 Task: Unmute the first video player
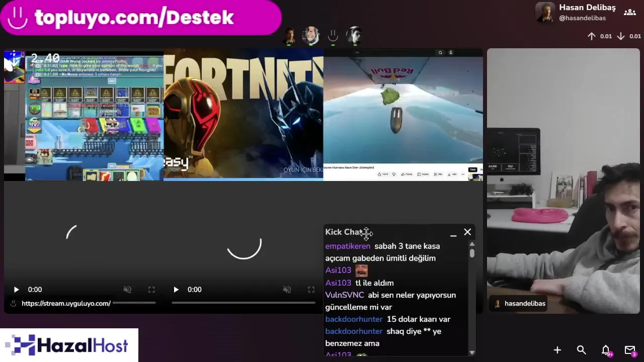(127, 290)
